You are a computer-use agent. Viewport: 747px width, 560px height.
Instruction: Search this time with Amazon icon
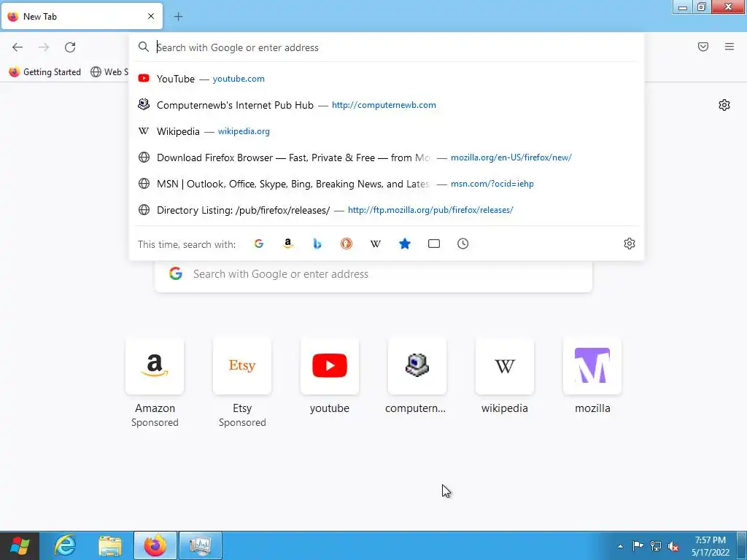(287, 244)
